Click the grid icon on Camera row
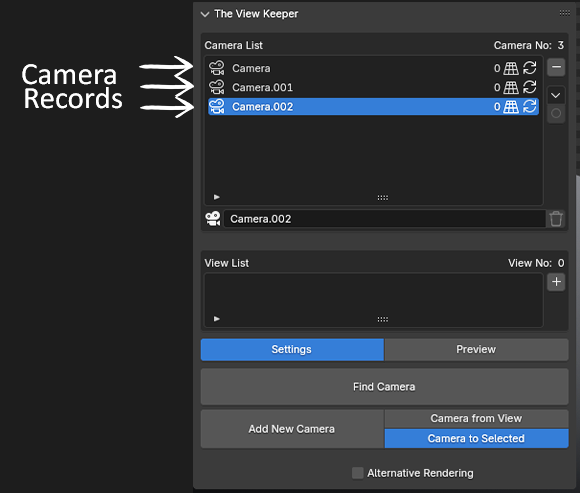This screenshot has height=493, width=580. tap(511, 68)
